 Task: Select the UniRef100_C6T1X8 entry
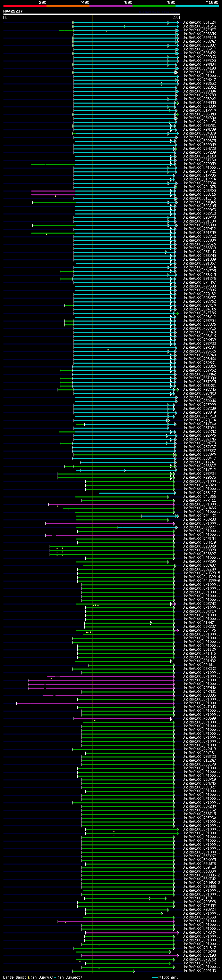(x=199, y=156)
